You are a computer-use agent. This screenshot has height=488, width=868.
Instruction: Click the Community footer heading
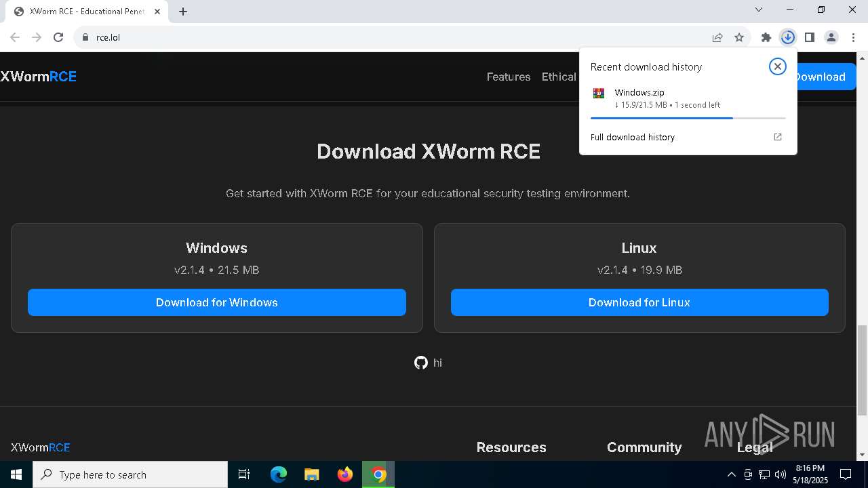(644, 447)
